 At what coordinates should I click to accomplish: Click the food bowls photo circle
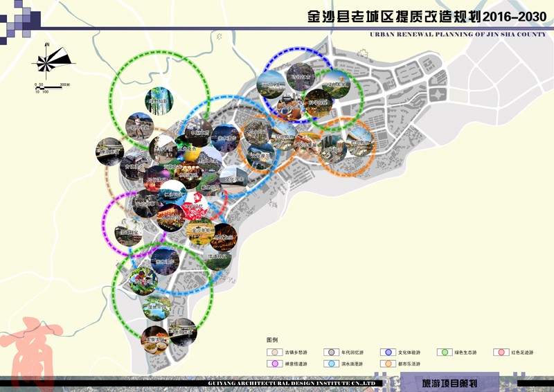tap(154, 340)
